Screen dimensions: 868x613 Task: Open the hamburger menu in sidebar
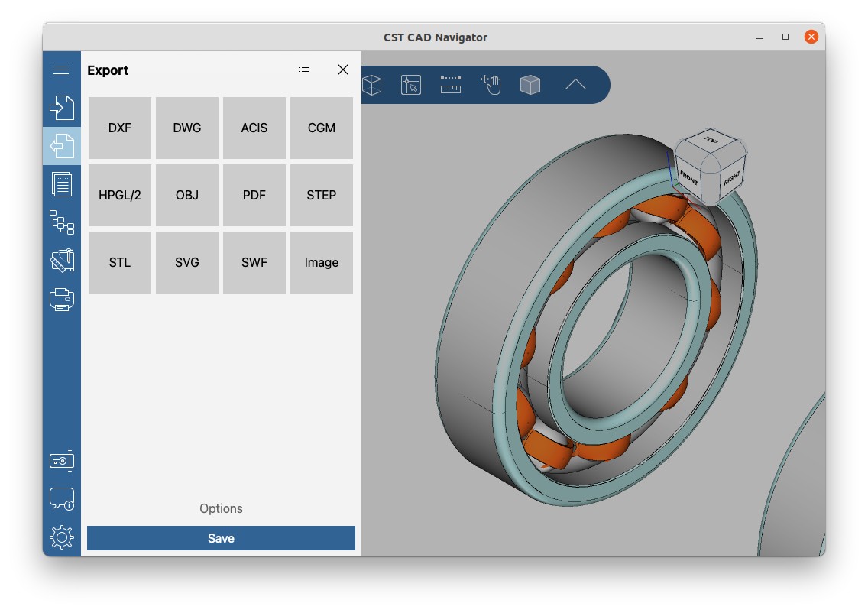point(61,70)
